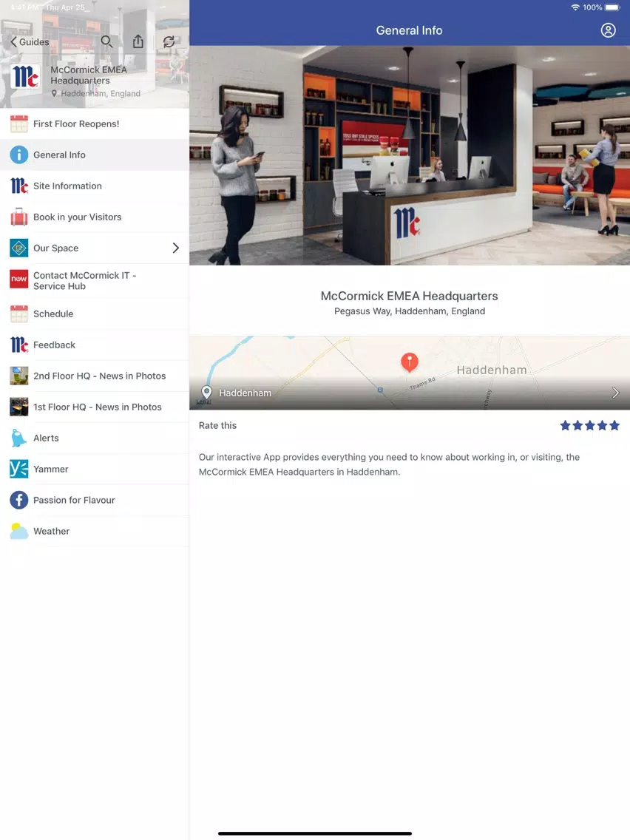630x840 pixels.
Task: Tap the battery status icon
Action: pyautogui.click(x=612, y=7)
